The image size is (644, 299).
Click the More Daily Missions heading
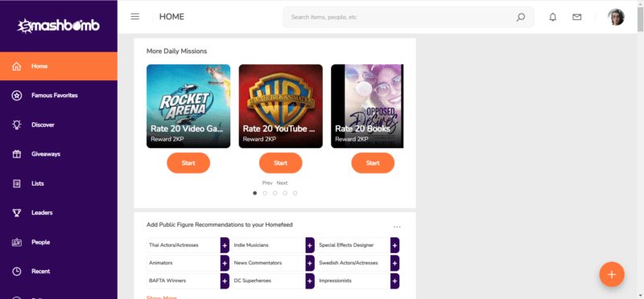176,51
